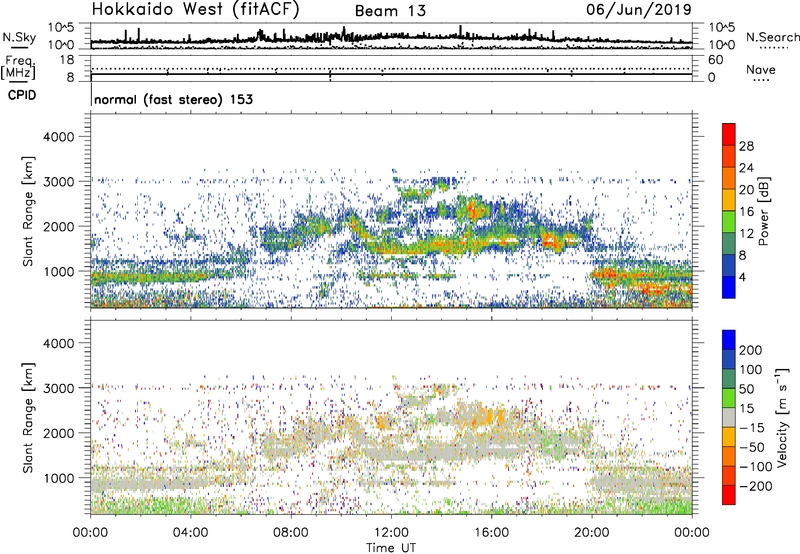Image resolution: width=800 pixels, height=554 pixels.
Task: Click the date 06/Jun/2019
Action: [x=639, y=10]
